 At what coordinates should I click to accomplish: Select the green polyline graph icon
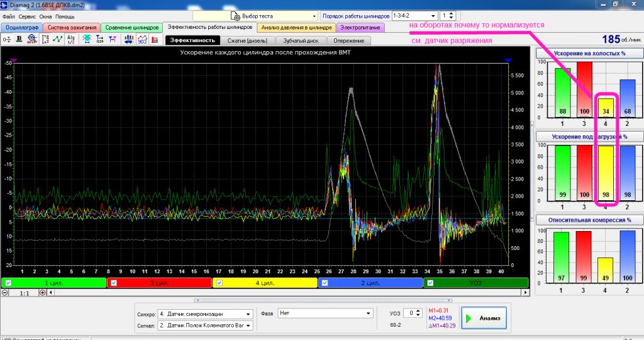click(x=57, y=40)
